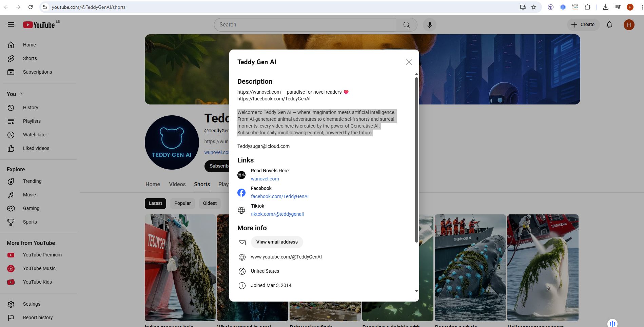Close the Teddy Gen AI dialog
The width and height of the screenshot is (644, 327).
pyautogui.click(x=409, y=62)
